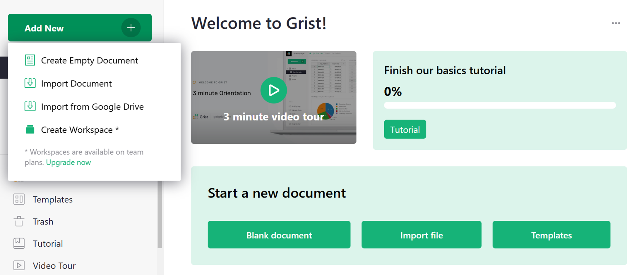The width and height of the screenshot is (644, 275).
Task: Click the basics tutorial progress bar
Action: tap(500, 105)
